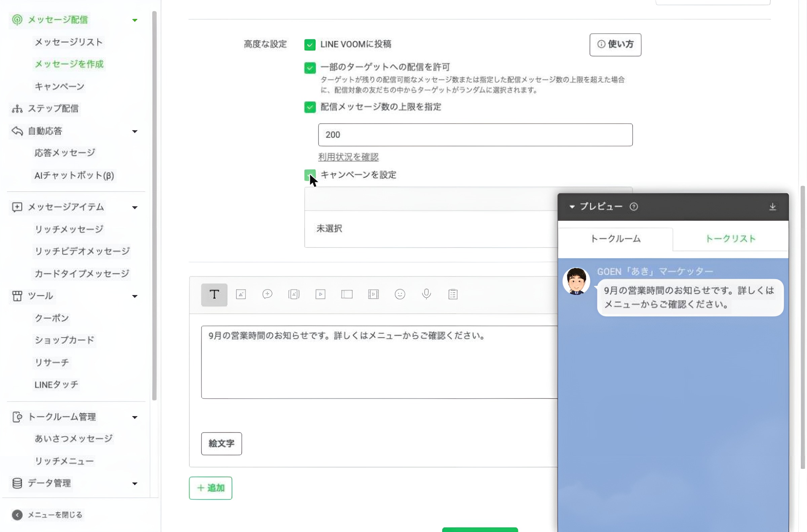Collapse the 自動応答 section arrow
The height and width of the screenshot is (532, 807).
point(135,131)
